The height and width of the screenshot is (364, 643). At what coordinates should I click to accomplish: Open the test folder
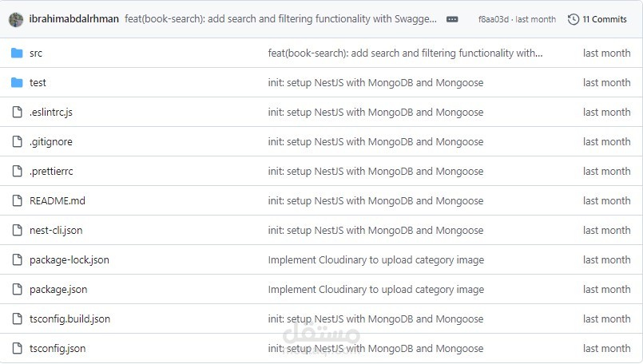[x=38, y=82]
